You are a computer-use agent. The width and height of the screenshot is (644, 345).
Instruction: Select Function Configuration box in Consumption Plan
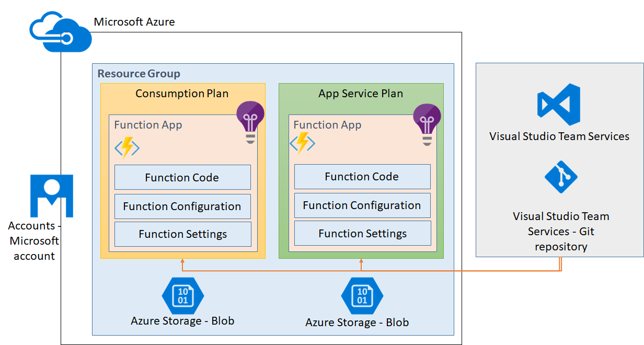click(182, 206)
